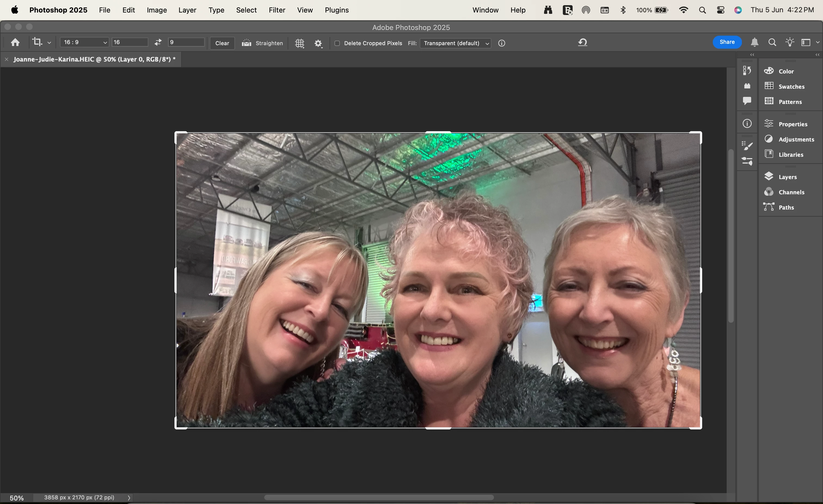
Task: Open the crop overlay grid options
Action: pyautogui.click(x=300, y=43)
